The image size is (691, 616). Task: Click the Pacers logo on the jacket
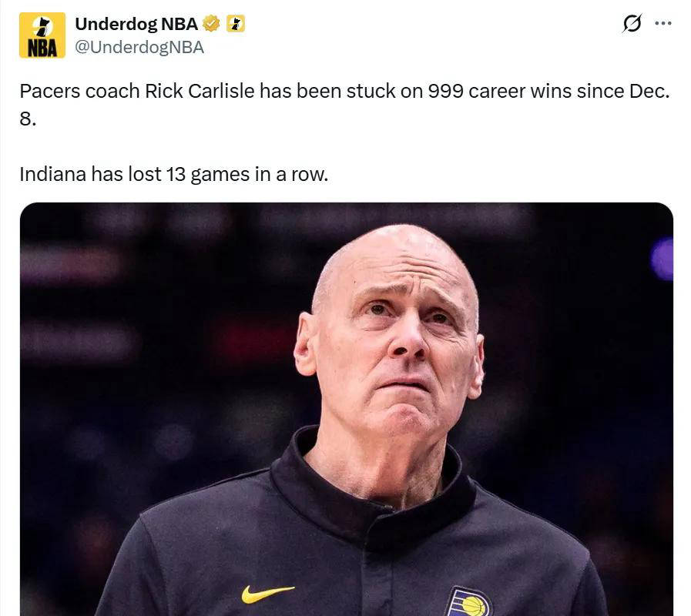coord(470,602)
